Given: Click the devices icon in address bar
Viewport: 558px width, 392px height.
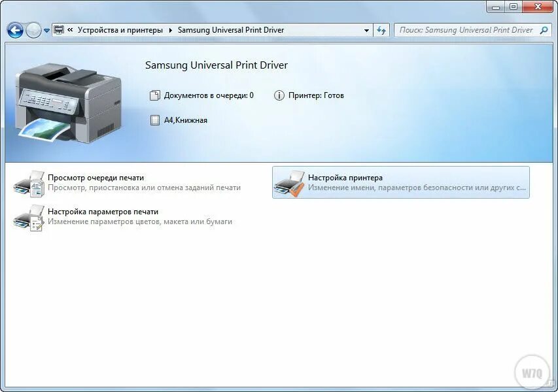Looking at the screenshot, I should [x=59, y=30].
